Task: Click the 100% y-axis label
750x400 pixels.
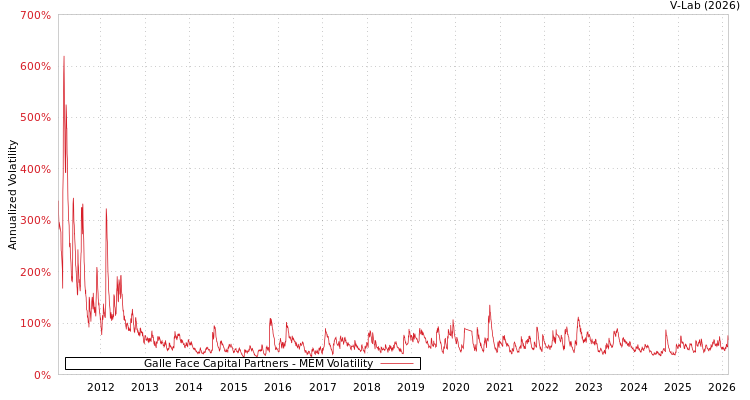Action: pos(35,323)
